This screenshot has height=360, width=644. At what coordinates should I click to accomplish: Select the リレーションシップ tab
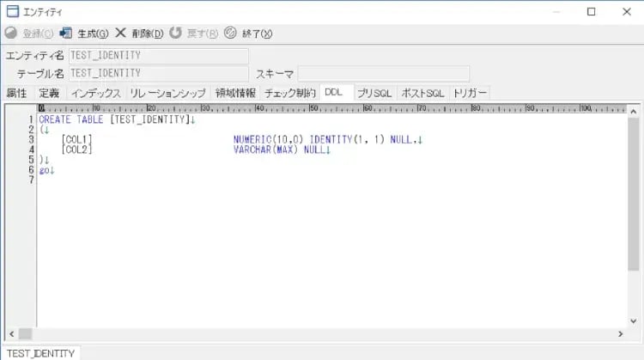(168, 93)
